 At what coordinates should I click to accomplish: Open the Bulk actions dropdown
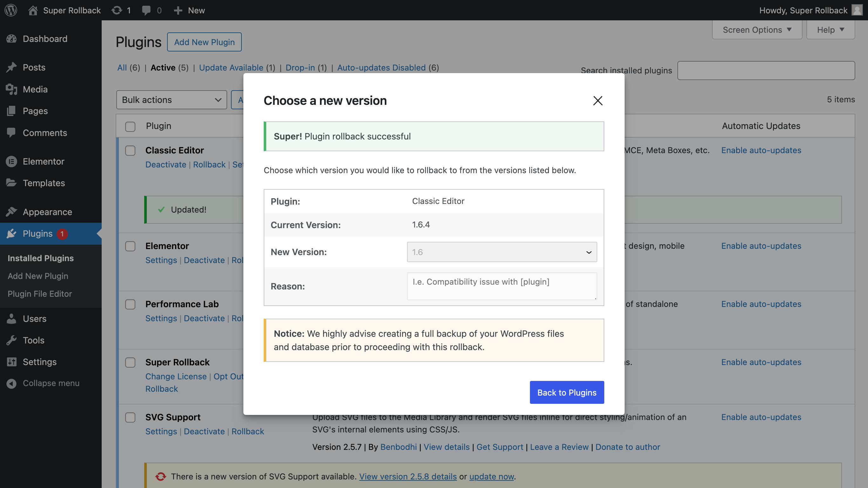click(x=172, y=100)
